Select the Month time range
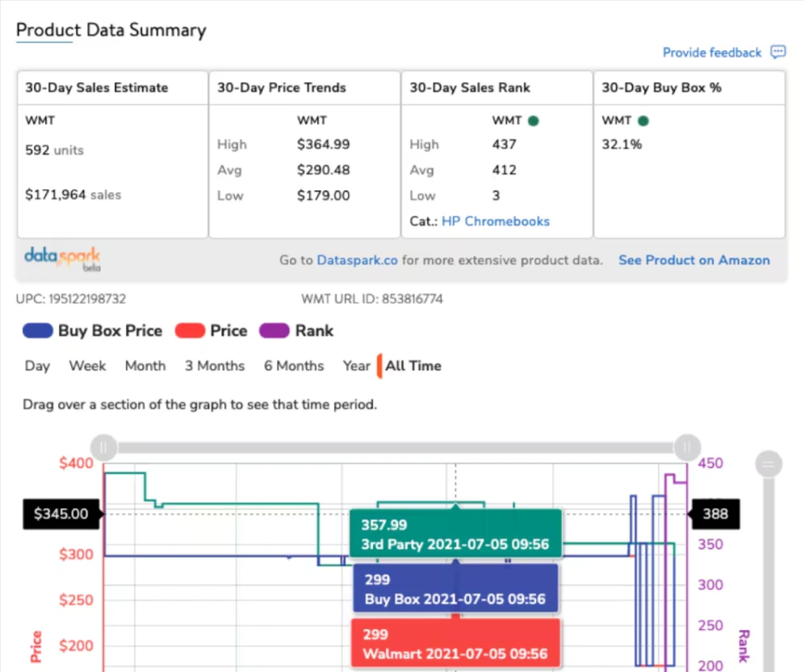 coord(145,366)
